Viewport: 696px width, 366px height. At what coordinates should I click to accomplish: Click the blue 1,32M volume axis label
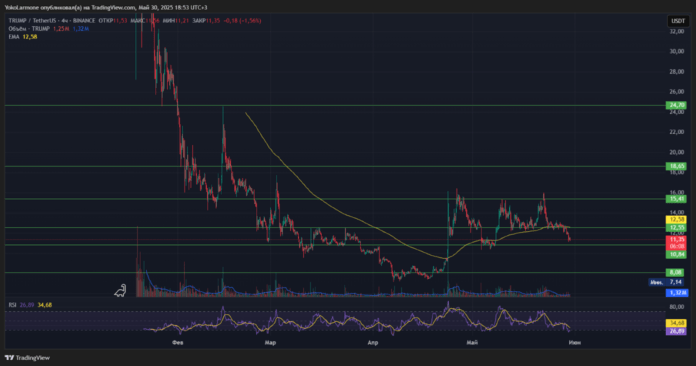677,293
